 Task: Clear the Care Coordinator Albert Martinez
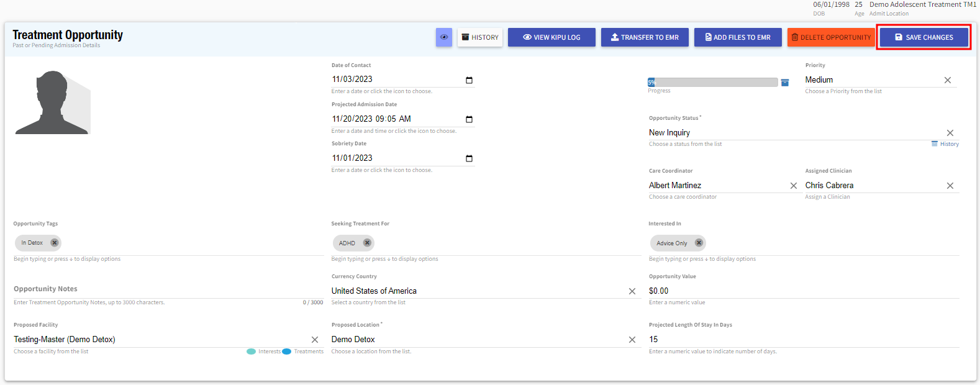(793, 186)
